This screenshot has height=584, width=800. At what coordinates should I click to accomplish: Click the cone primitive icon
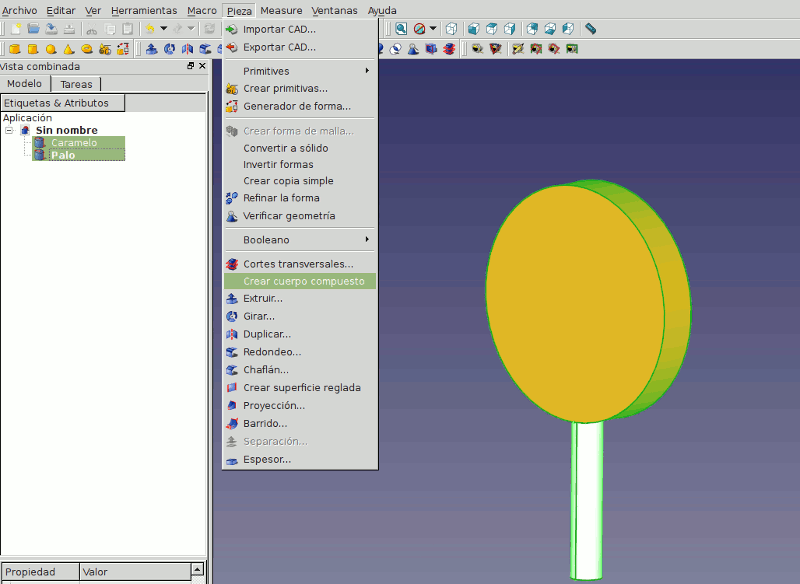pyautogui.click(x=69, y=48)
